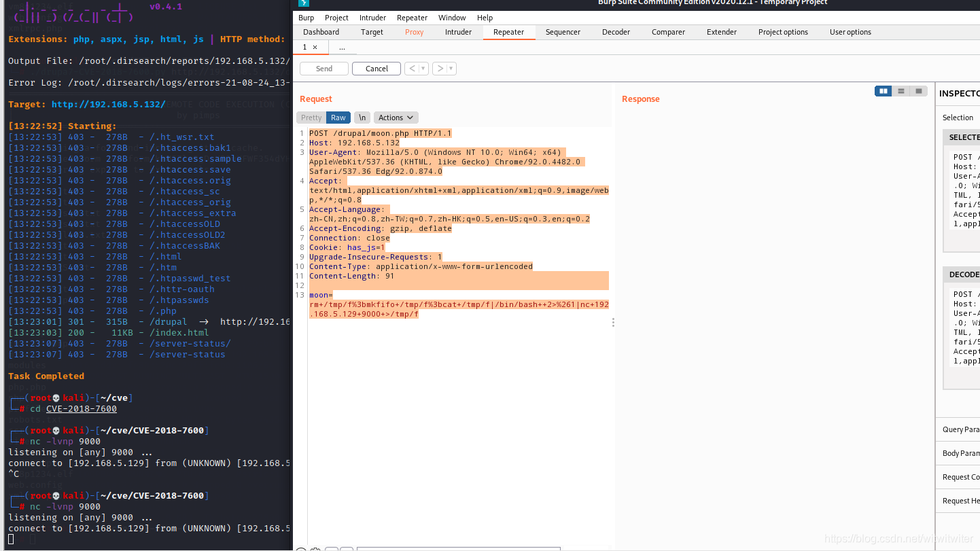
Task: Collapse the Selected text section header
Action: pos(962,137)
